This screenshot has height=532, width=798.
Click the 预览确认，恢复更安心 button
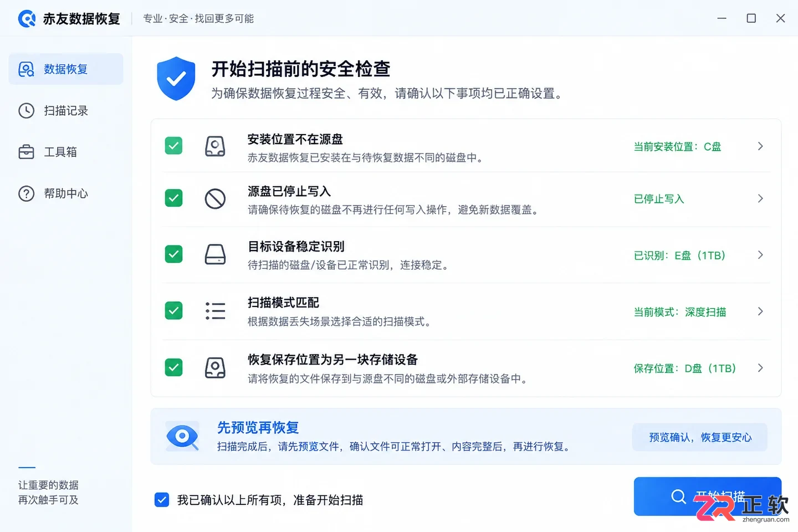700,437
